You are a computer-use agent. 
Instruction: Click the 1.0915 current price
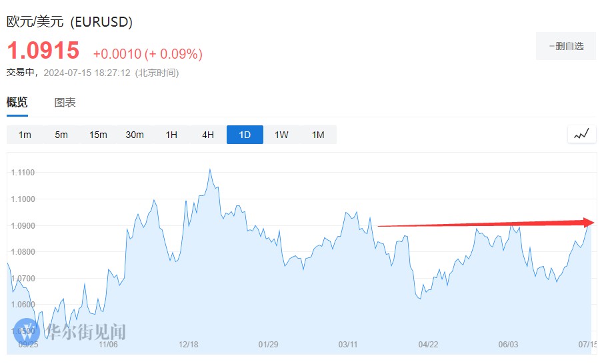coord(43,51)
